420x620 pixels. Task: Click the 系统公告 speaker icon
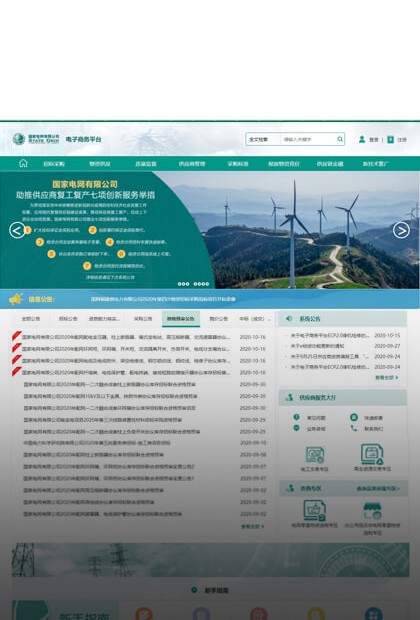pyautogui.click(x=289, y=318)
